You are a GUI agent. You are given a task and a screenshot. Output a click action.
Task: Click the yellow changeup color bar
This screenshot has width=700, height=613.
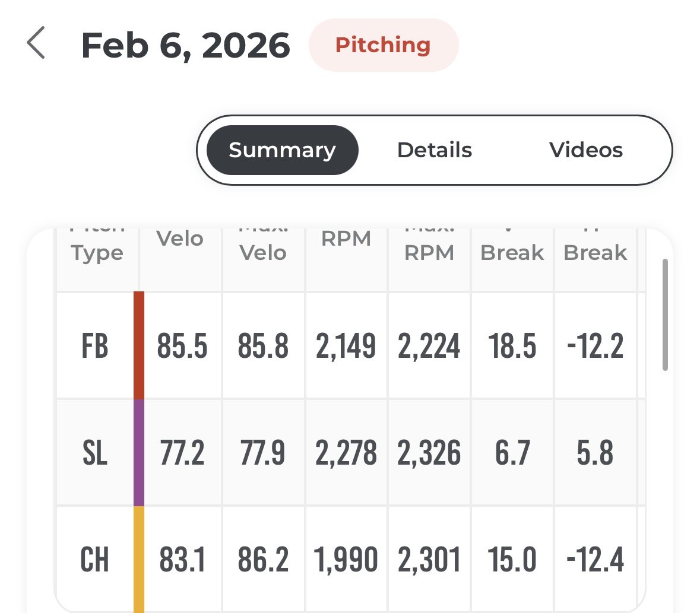[139, 559]
